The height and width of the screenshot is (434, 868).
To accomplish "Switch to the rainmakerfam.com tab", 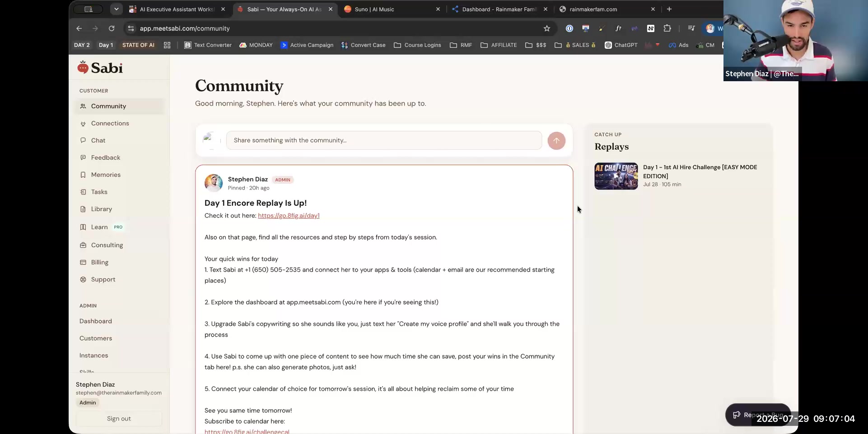I will [607, 9].
